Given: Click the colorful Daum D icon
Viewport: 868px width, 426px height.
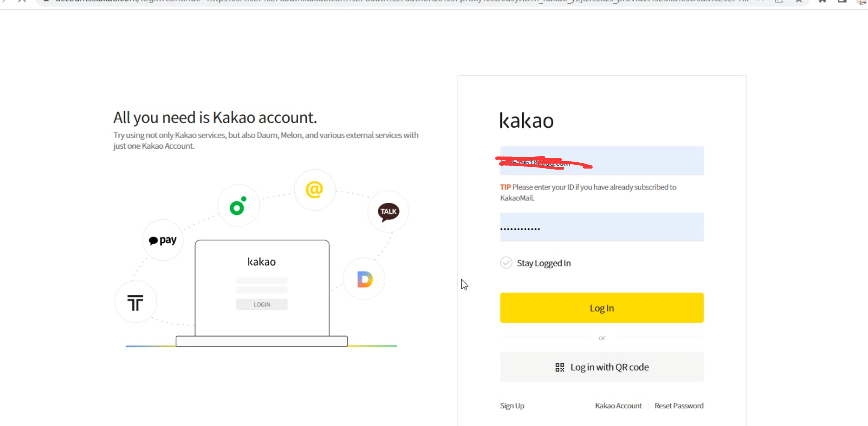Looking at the screenshot, I should click(x=365, y=279).
